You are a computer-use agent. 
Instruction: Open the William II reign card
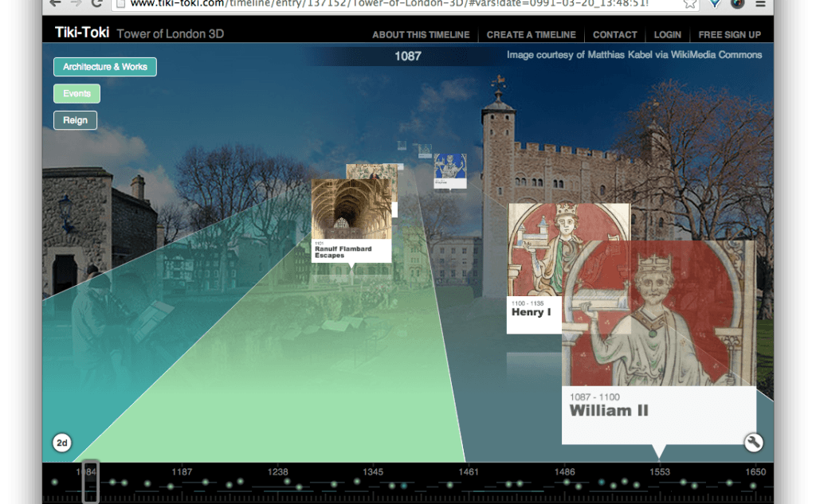click(658, 406)
